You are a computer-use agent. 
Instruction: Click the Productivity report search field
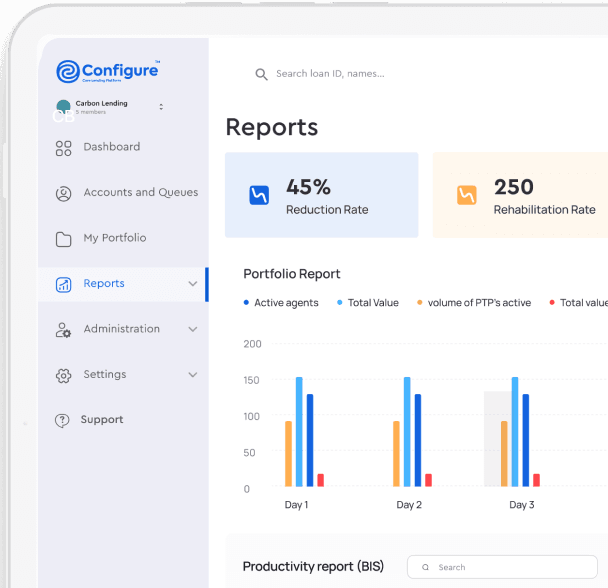tap(502, 567)
